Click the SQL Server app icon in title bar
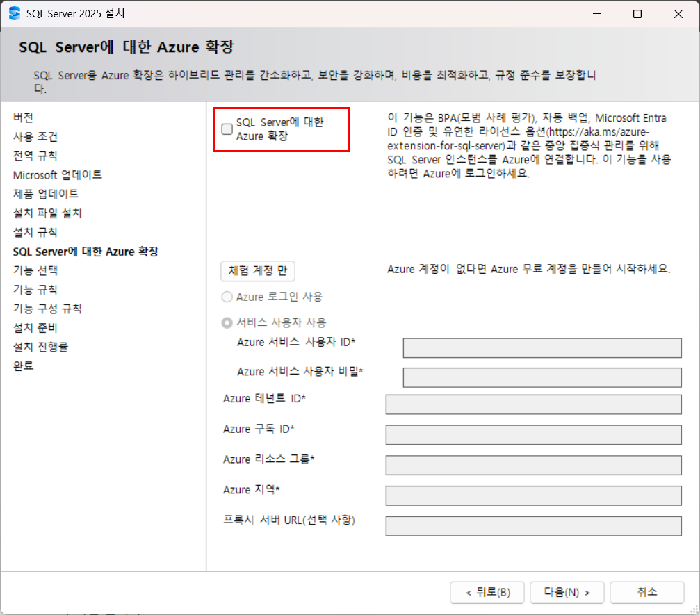 point(15,13)
